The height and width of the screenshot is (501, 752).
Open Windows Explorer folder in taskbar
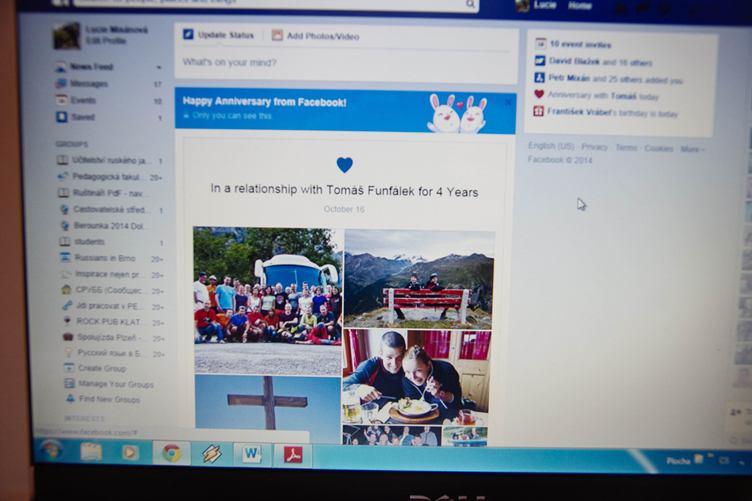91,451
